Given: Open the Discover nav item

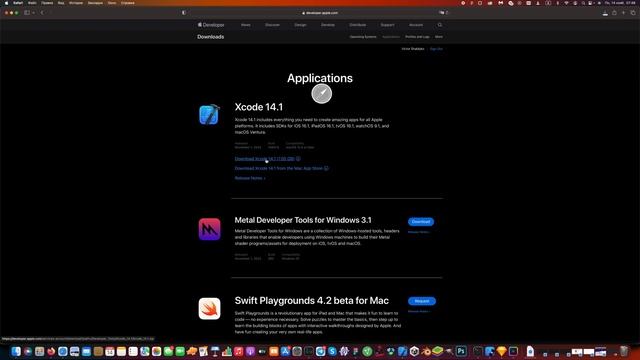Looking at the screenshot, I should (x=272, y=25).
